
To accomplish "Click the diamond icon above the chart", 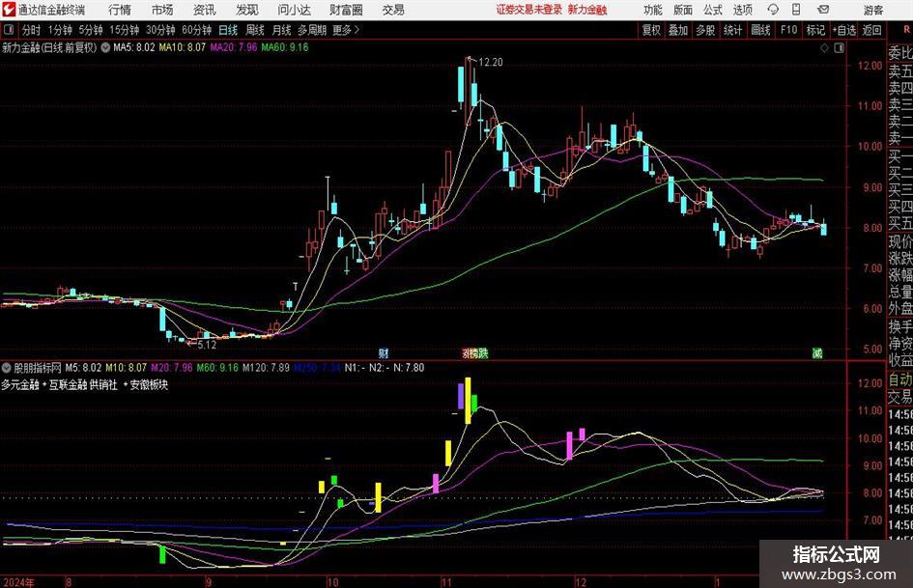I will tap(824, 48).
